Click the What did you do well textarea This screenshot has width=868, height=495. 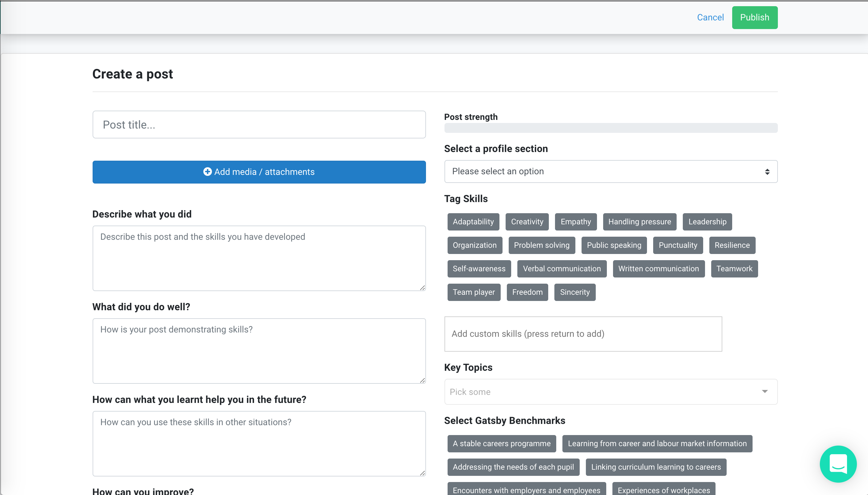[259, 351]
